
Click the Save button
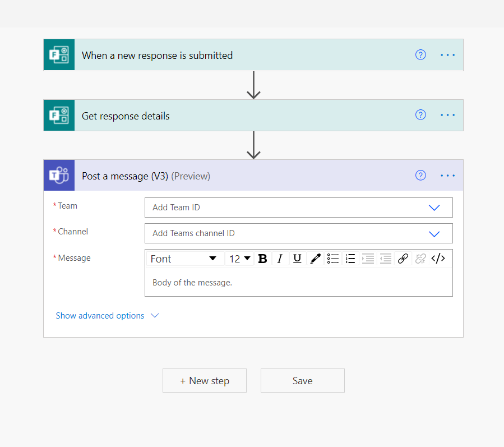(x=303, y=381)
